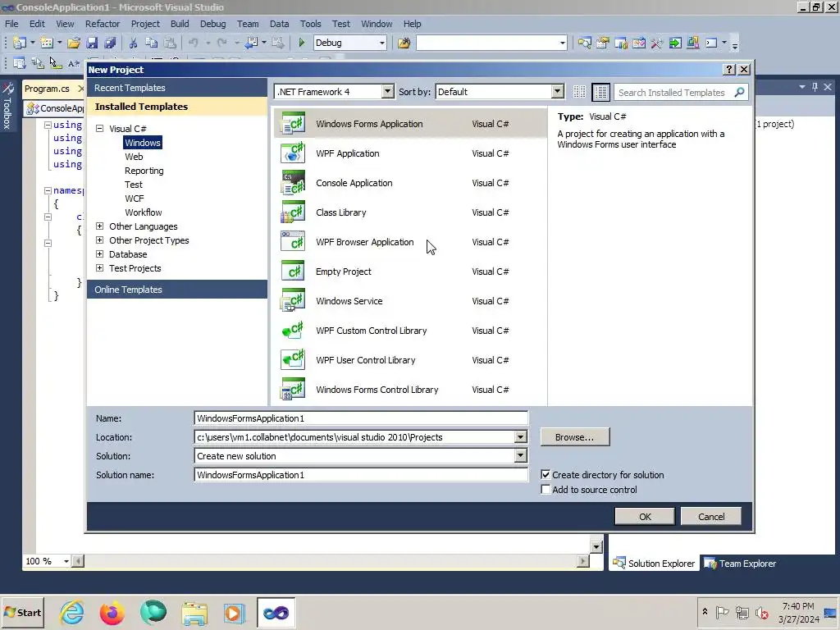Select the Program.cs editor tab
840x630 pixels.
[47, 89]
